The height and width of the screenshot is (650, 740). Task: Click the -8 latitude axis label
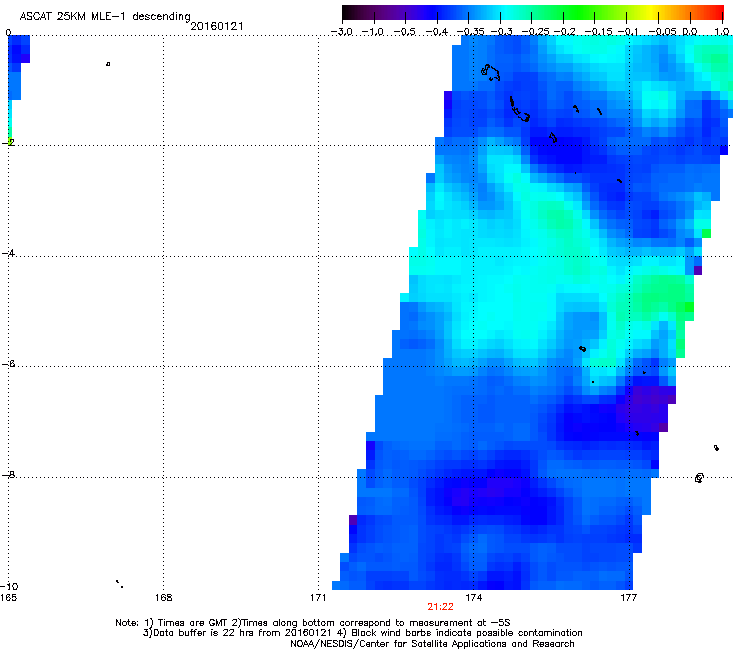point(8,475)
